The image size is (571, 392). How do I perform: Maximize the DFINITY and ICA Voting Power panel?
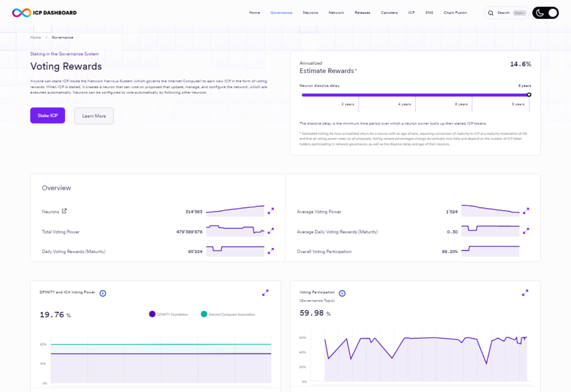tap(265, 293)
